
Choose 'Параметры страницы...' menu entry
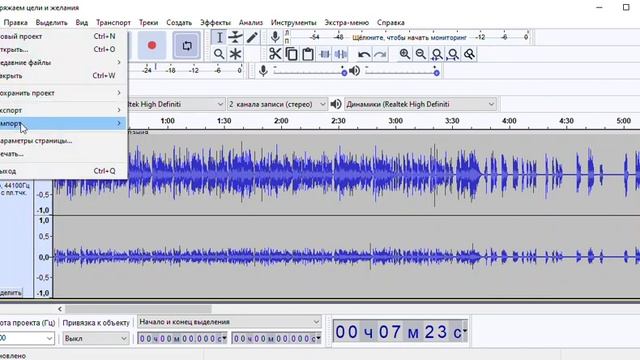tap(62, 141)
